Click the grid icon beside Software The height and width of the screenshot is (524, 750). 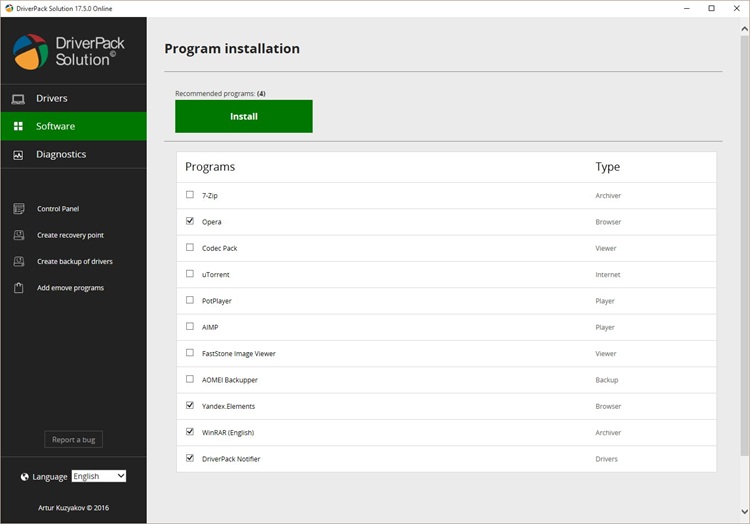pyautogui.click(x=18, y=127)
